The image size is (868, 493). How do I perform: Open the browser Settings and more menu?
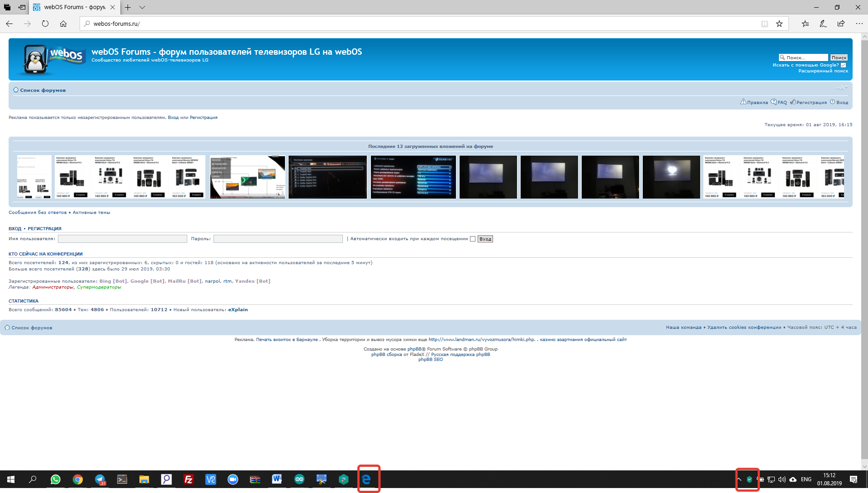pyautogui.click(x=859, y=24)
